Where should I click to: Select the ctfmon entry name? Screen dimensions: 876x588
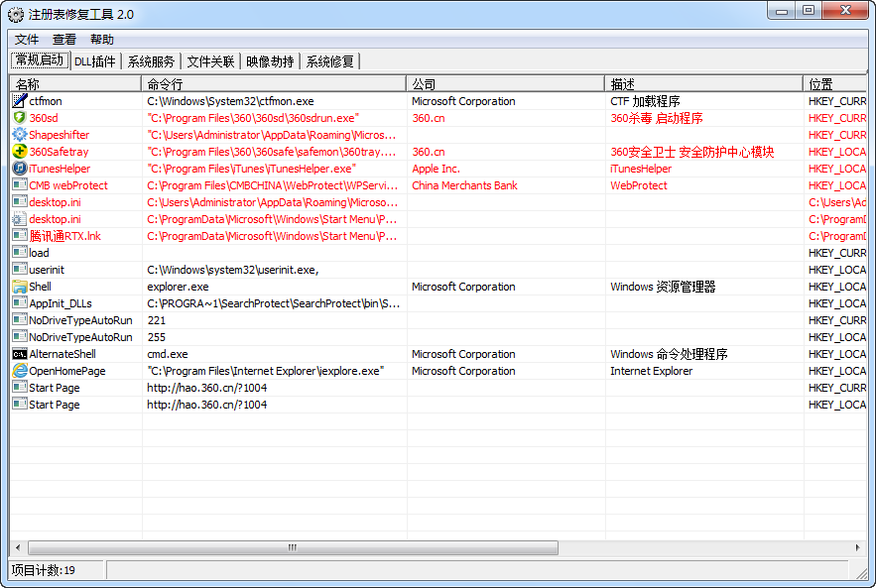point(46,101)
